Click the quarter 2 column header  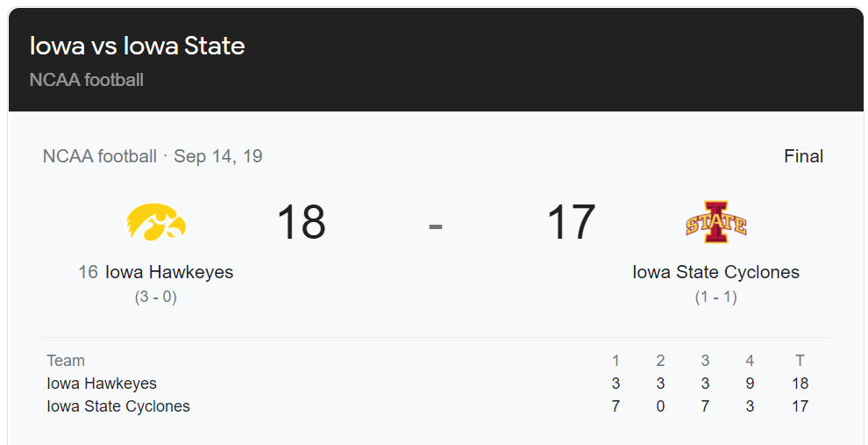660,361
